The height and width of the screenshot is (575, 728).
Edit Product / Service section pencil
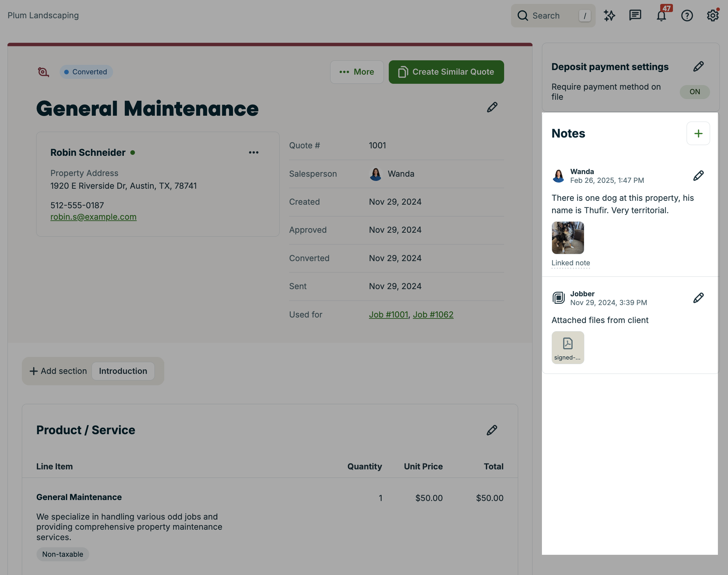click(x=492, y=430)
